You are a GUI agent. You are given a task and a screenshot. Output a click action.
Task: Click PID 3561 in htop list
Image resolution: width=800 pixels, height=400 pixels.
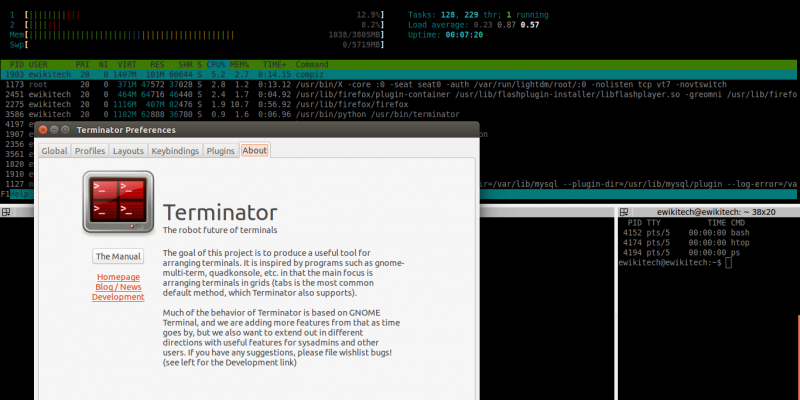[x=15, y=154]
